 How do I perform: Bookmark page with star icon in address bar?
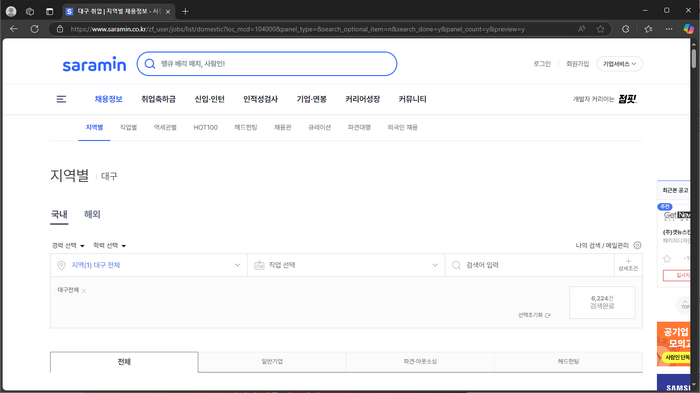[600, 29]
